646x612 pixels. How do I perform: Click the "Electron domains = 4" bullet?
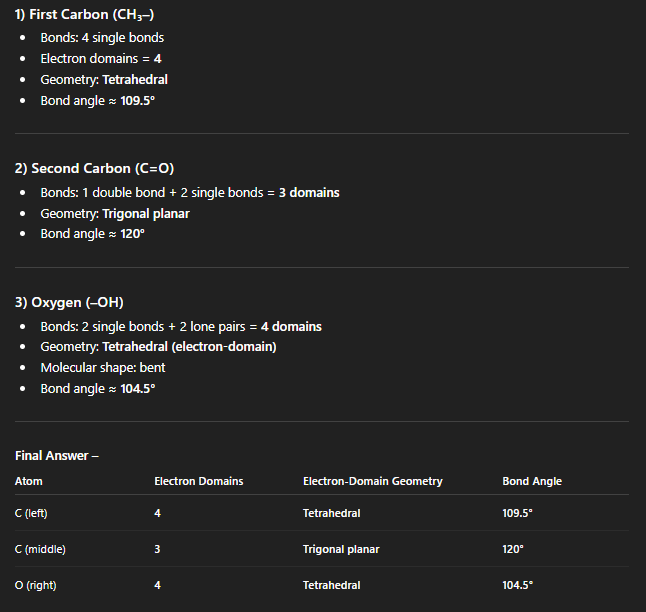[x=101, y=59]
